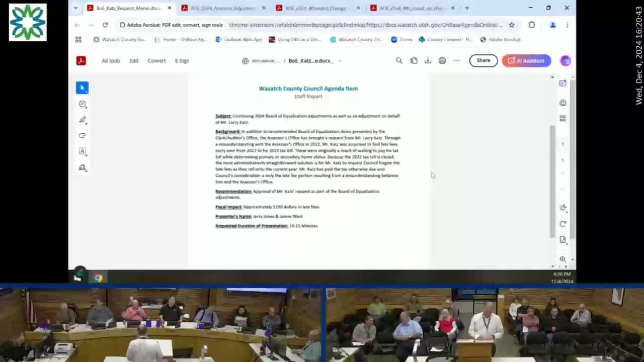The image size is (644, 362).
Task: Activate the add text box tool
Action: pyautogui.click(x=83, y=151)
